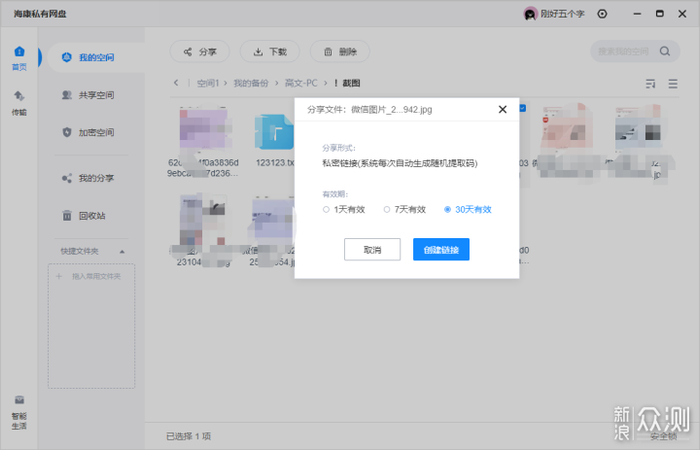This screenshot has width=700, height=450.
Task: Open the sort order icon
Action: [650, 83]
